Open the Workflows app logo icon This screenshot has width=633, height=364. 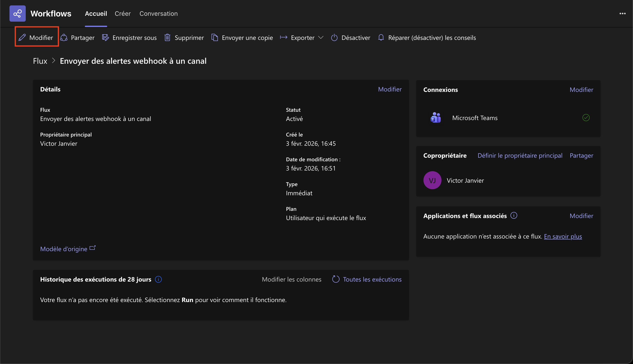(x=18, y=14)
